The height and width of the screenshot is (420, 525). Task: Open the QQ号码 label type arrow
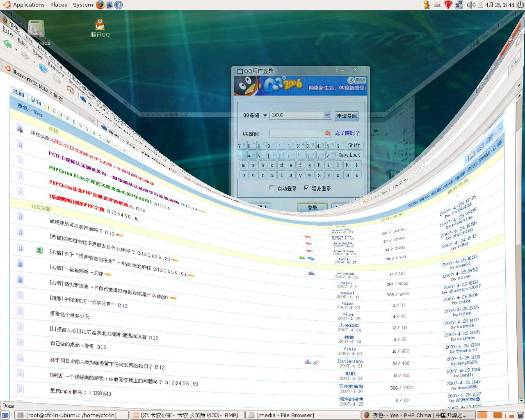(x=265, y=116)
